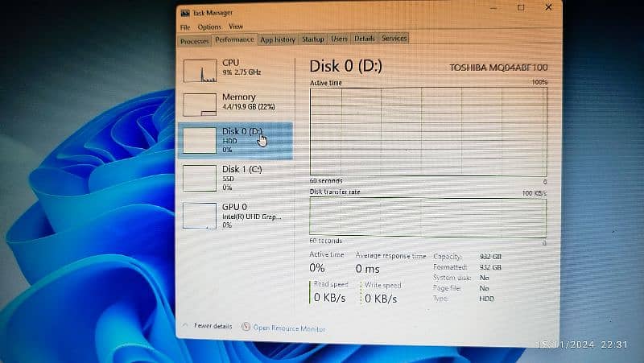Switch to the Services tab
This screenshot has height=363, width=644.
[394, 38]
